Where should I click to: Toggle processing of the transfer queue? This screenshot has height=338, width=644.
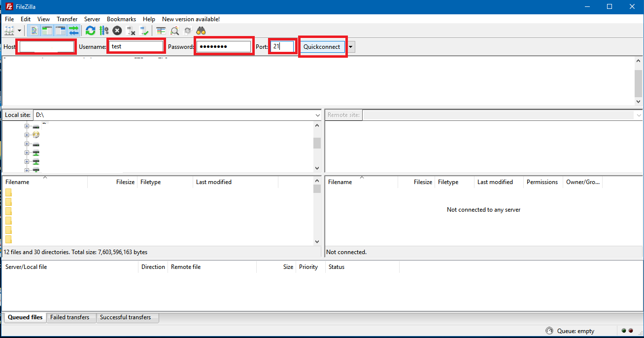tap(104, 31)
